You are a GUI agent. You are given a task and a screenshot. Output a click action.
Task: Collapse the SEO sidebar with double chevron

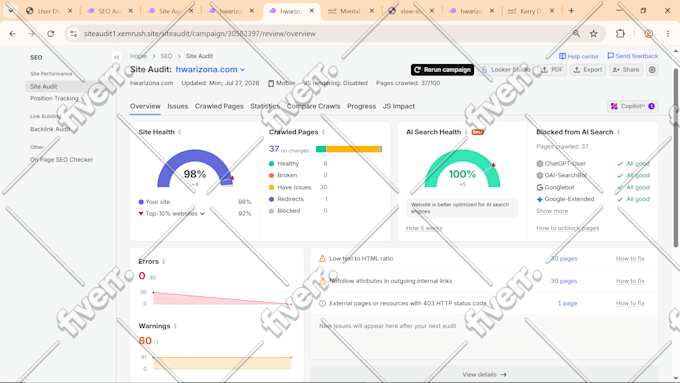(x=116, y=57)
